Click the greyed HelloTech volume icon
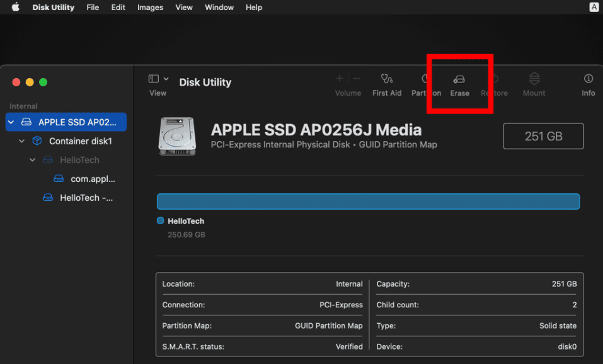Viewport: 603px width, 364px height. point(48,159)
